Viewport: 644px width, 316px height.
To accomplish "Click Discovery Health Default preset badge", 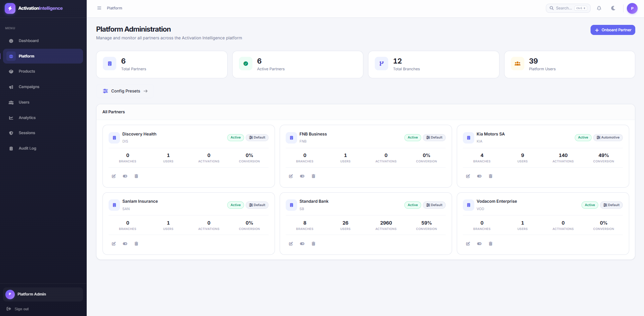I will [257, 137].
